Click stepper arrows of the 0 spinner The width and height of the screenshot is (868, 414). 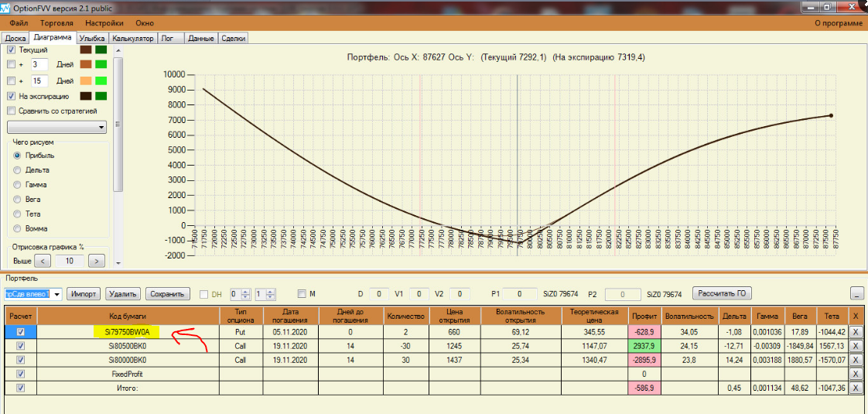(246, 294)
